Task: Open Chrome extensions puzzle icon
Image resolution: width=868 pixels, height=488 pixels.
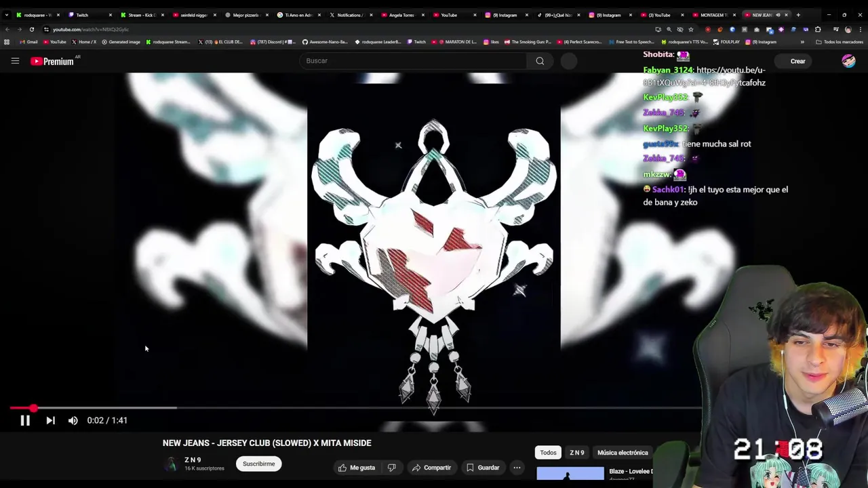Action: tap(818, 30)
